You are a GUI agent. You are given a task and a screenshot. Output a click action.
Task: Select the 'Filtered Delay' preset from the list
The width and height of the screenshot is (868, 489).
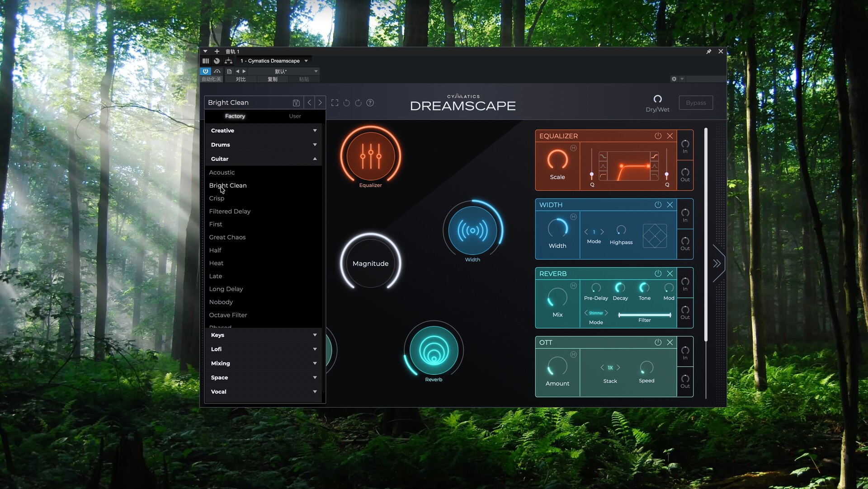point(230,211)
